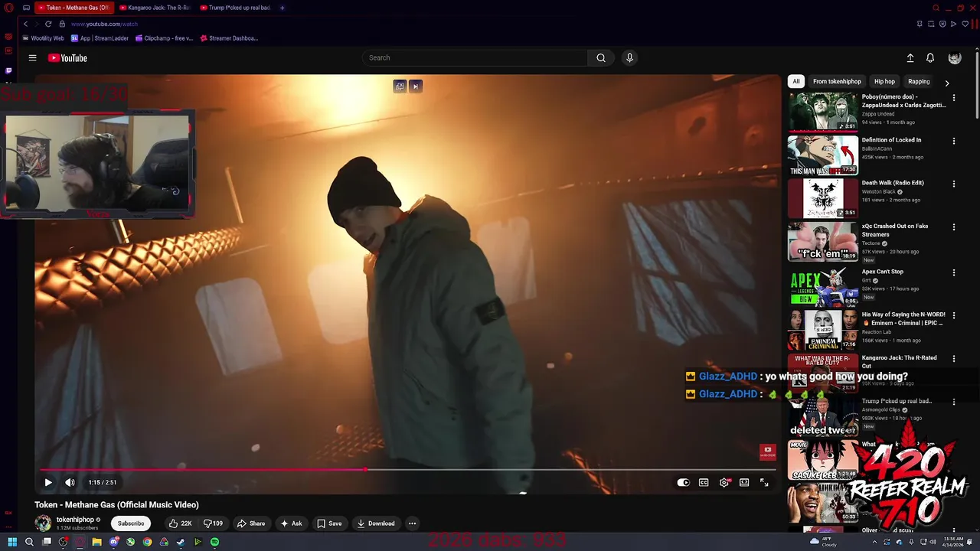The height and width of the screenshot is (551, 980).
Task: Click the Ask button under the video
Action: point(291,523)
